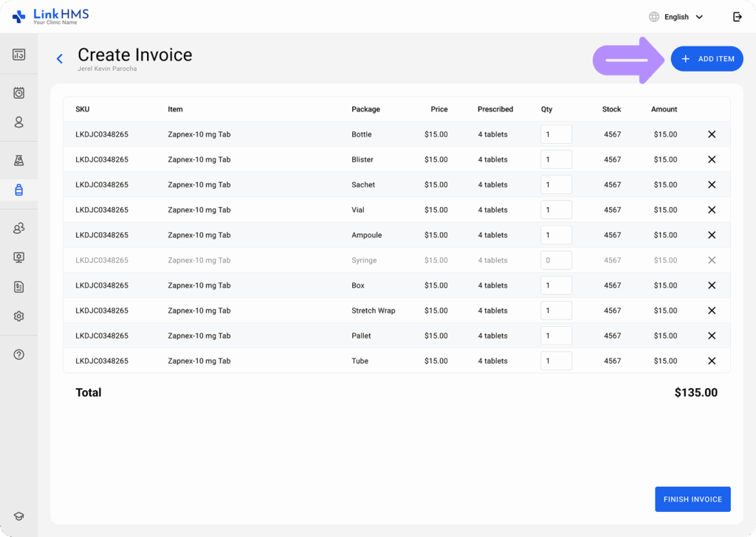Open the help question mark icon
This screenshot has height=537, width=756.
[x=18, y=355]
